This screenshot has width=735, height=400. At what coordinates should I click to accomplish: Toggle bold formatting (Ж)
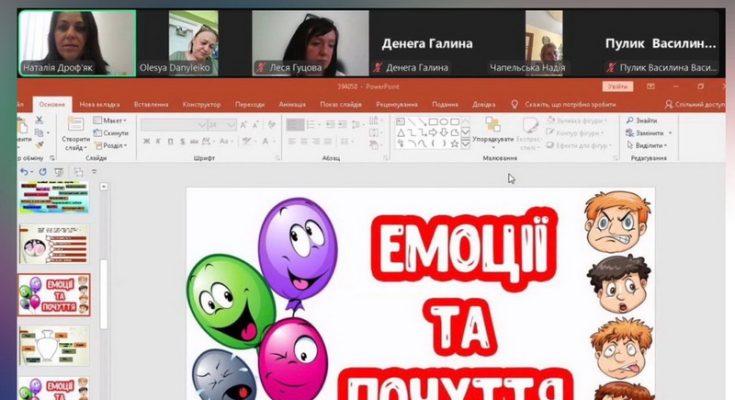click(146, 141)
